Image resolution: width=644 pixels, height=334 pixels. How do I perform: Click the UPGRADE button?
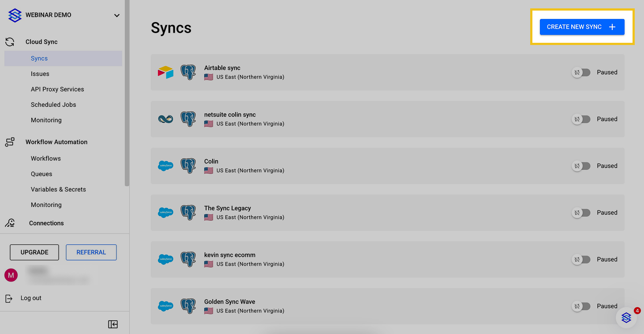coord(34,252)
